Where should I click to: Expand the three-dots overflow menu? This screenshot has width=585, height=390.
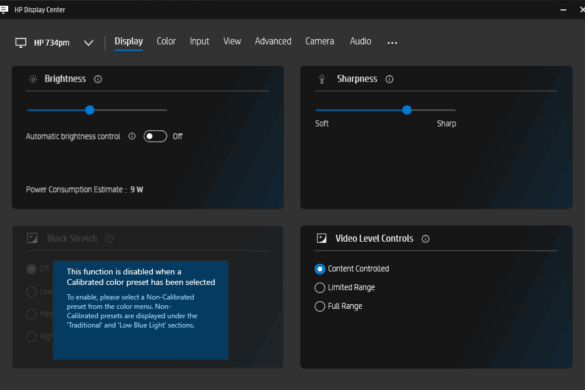(x=392, y=43)
